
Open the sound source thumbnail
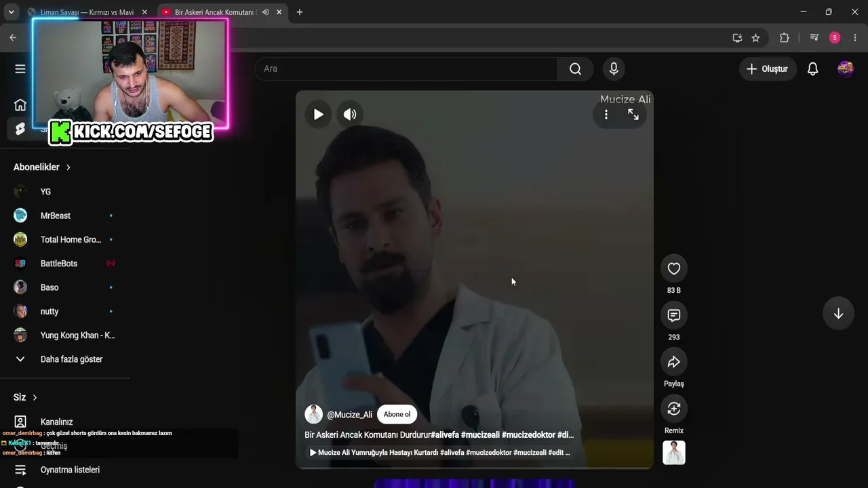pos(674,453)
